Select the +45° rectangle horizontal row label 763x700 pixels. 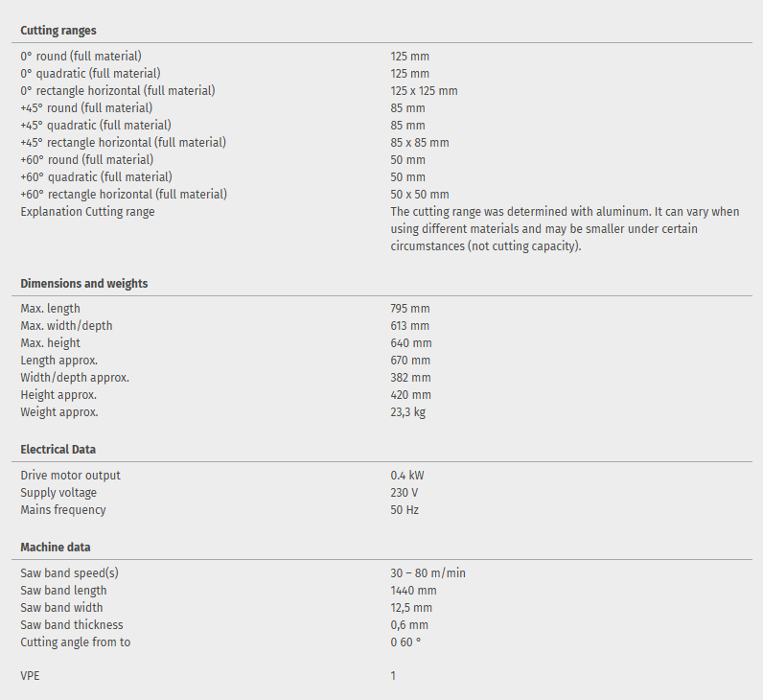(x=123, y=143)
